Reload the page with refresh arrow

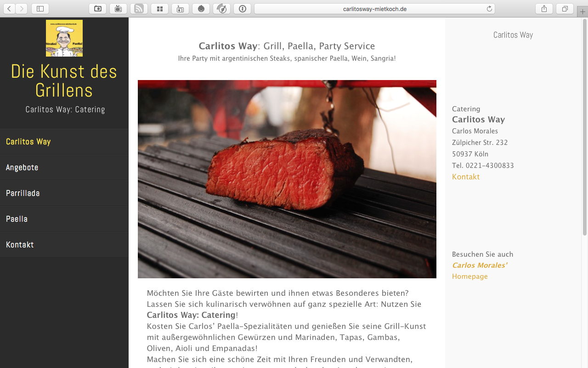click(489, 9)
